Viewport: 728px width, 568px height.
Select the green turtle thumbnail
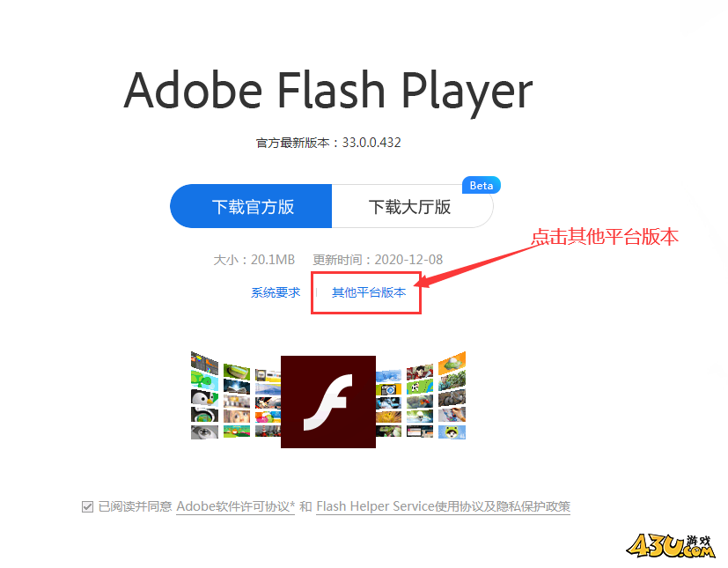tap(205, 380)
